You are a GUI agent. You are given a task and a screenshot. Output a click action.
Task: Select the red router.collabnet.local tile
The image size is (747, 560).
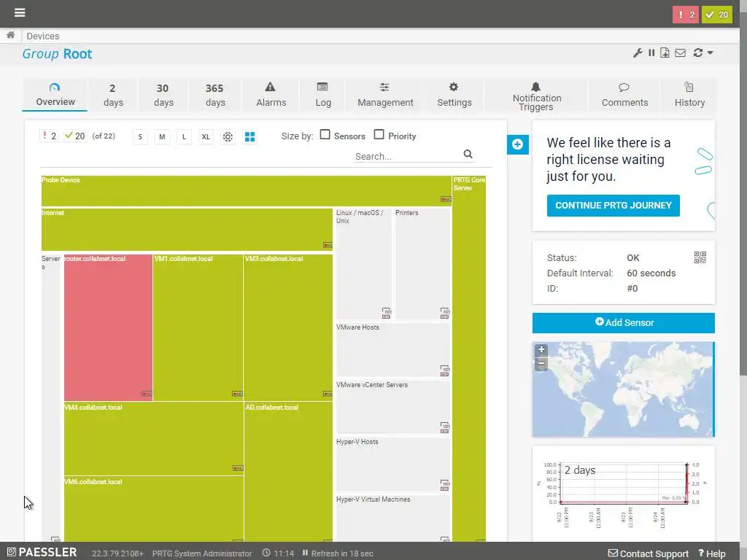click(x=108, y=327)
